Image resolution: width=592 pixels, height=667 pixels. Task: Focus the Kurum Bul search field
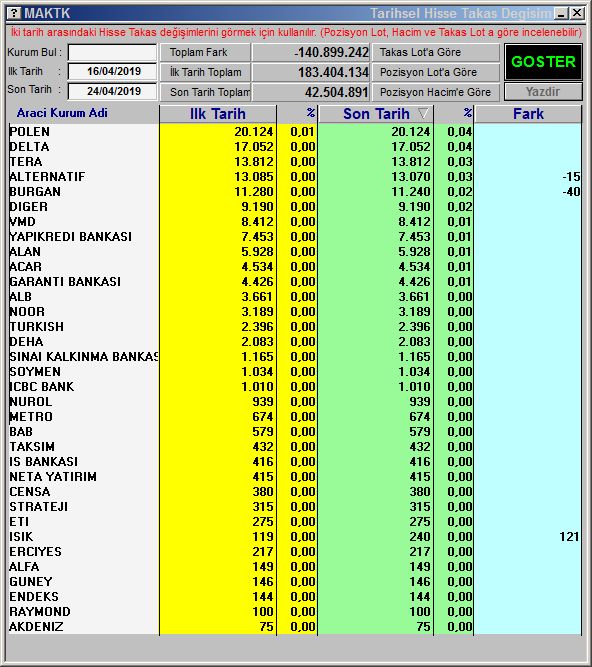[x=113, y=52]
